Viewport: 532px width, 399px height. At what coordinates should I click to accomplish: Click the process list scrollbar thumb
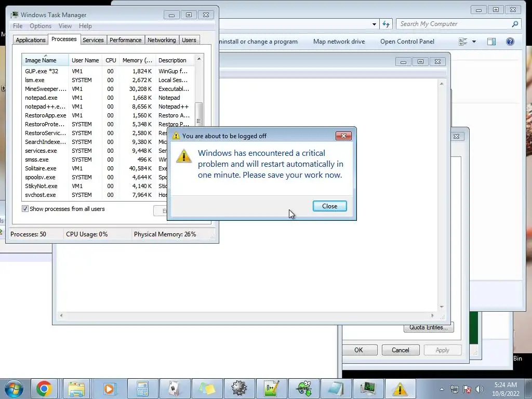point(199,114)
